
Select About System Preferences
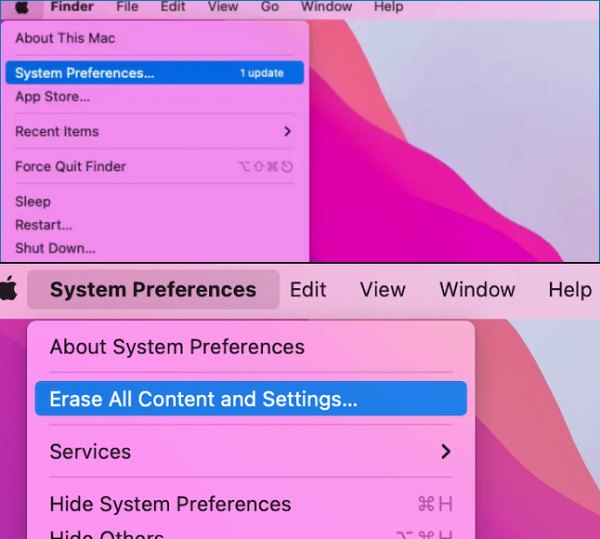tap(177, 347)
